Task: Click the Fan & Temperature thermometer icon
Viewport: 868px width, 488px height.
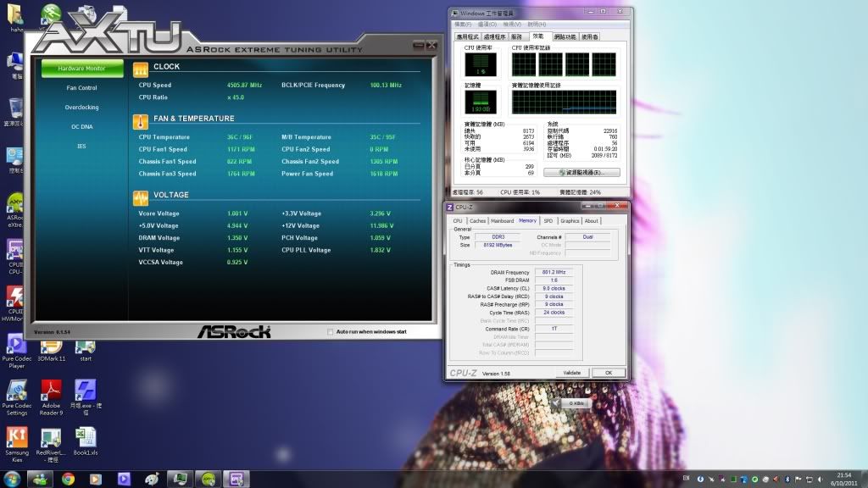Action: point(141,121)
